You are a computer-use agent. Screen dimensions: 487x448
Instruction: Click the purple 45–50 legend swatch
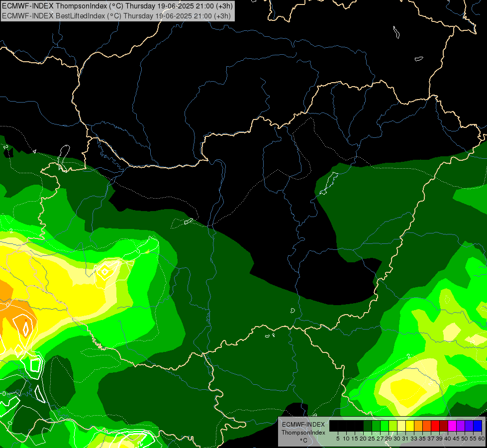[x=461, y=426]
